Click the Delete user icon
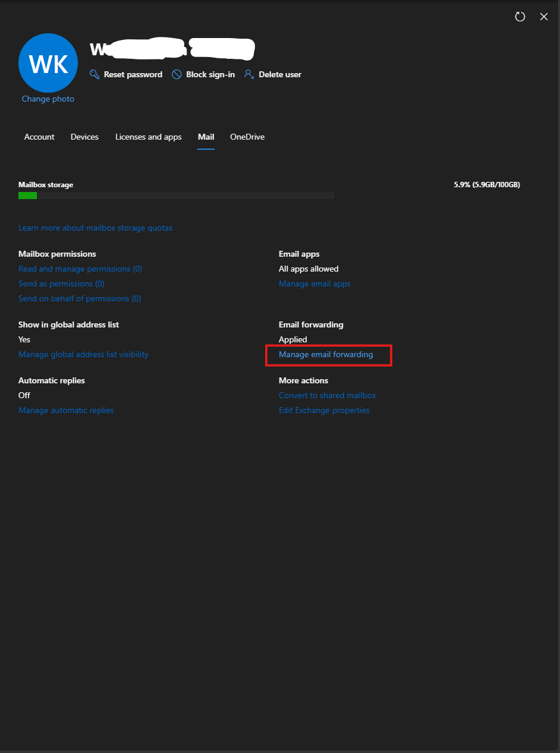Viewport: 560px width, 753px height. (x=249, y=74)
